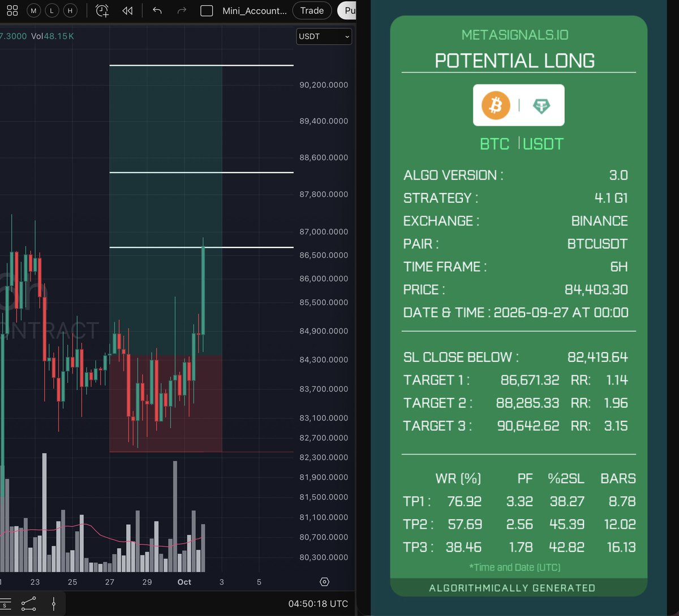Click the TP1 win rate 76.92

pyautogui.click(x=465, y=502)
